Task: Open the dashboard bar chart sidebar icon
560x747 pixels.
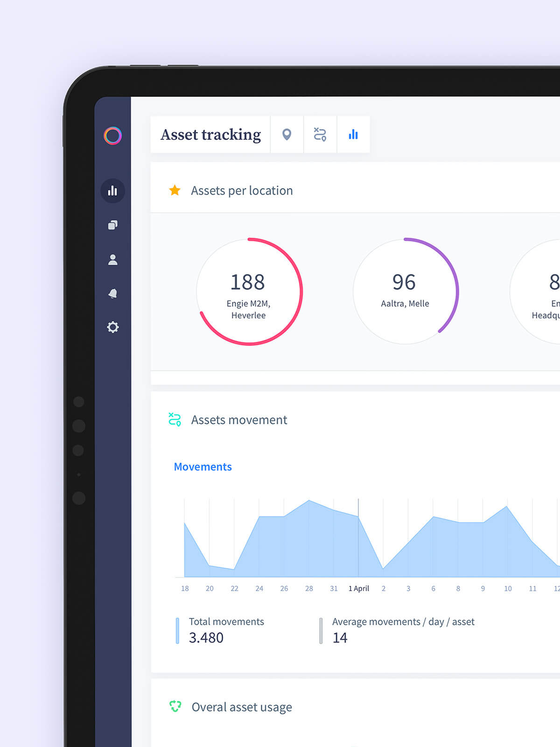Action: (112, 190)
